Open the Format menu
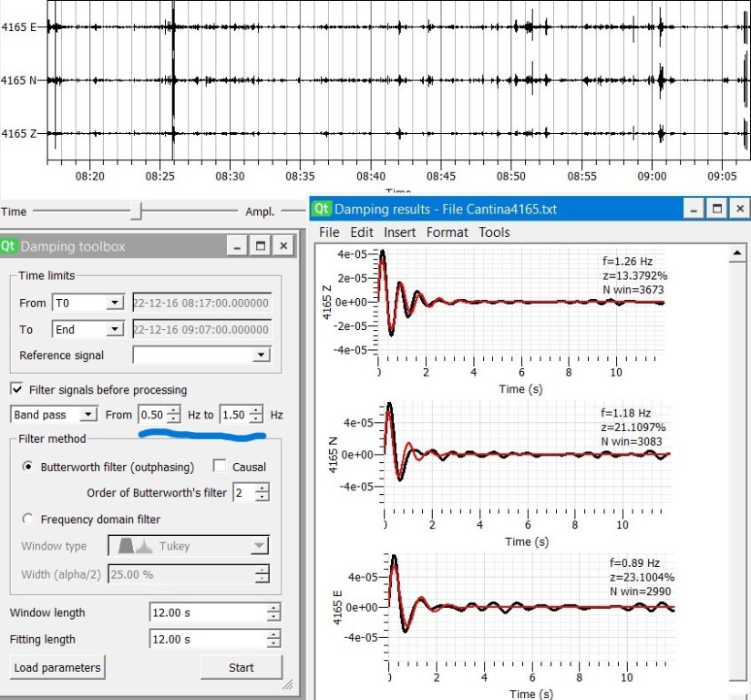 click(447, 232)
